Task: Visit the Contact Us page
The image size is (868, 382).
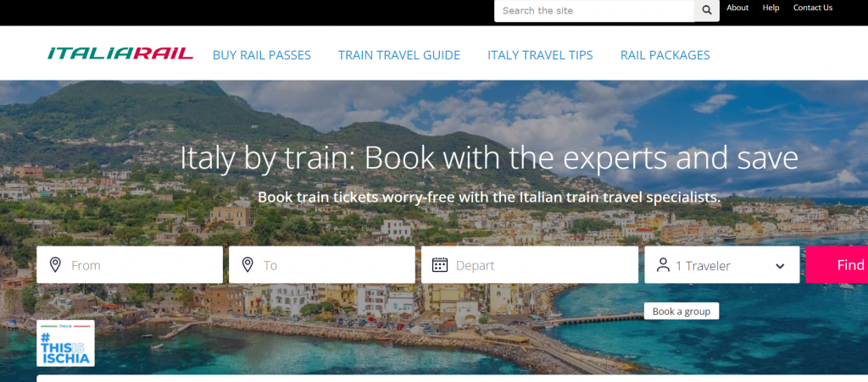Action: pyautogui.click(x=813, y=8)
